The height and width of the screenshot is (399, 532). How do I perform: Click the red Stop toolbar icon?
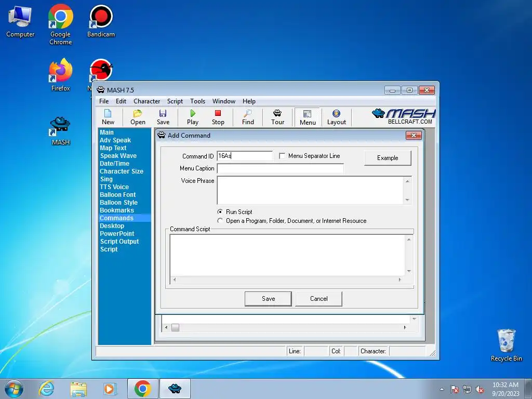218,117
